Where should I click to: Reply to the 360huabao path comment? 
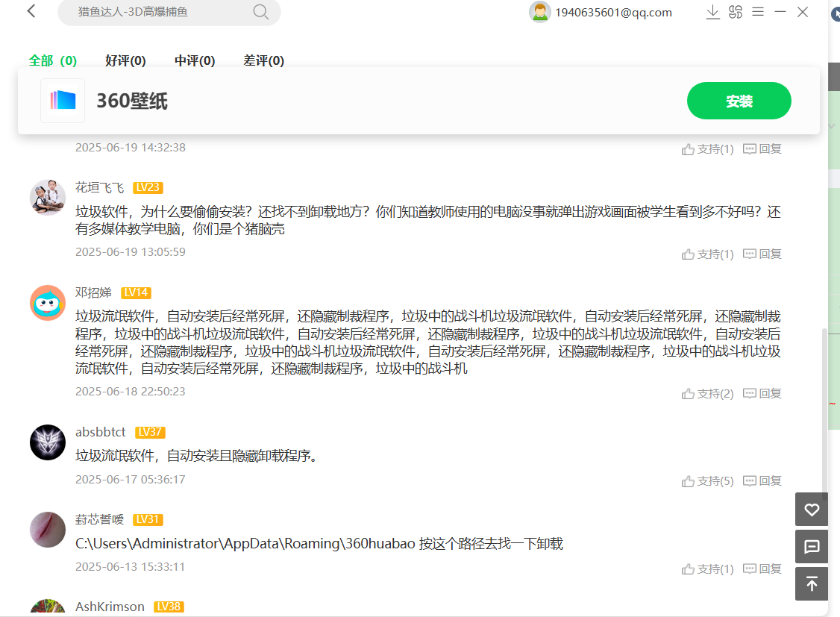(762, 569)
